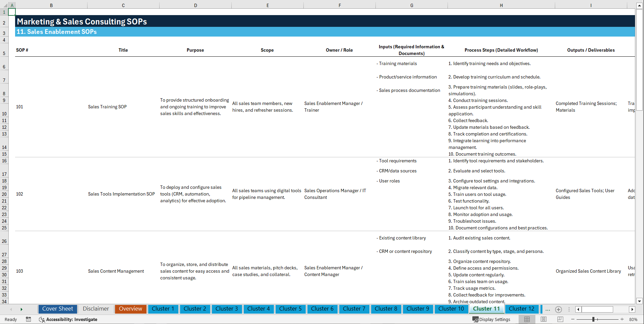Image resolution: width=644 pixels, height=324 pixels.
Task: Select the Disclaimer sheet tab
Action: coord(96,309)
